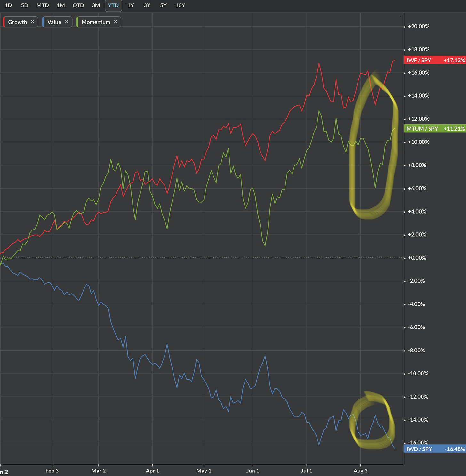
Task: Switch to the 10Y range
Action: 180,5
